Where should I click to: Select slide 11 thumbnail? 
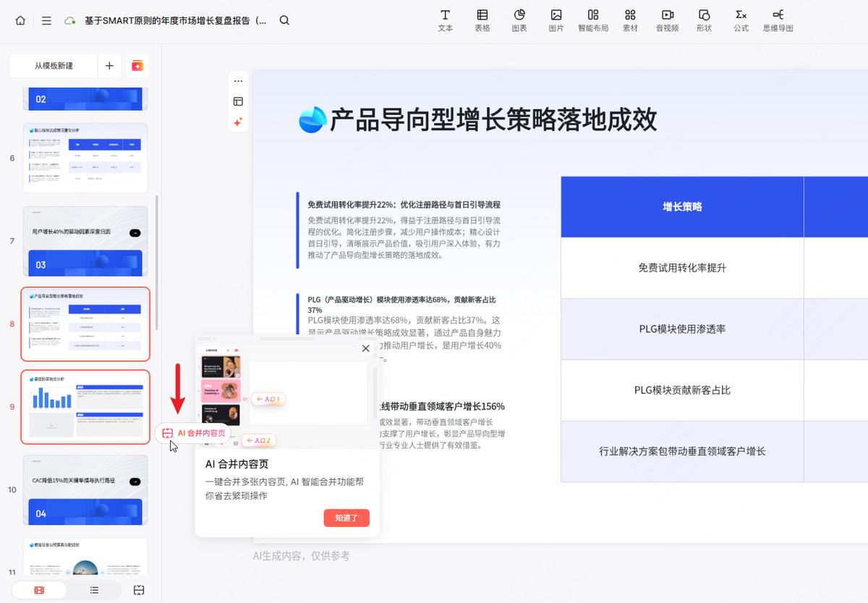[85, 557]
